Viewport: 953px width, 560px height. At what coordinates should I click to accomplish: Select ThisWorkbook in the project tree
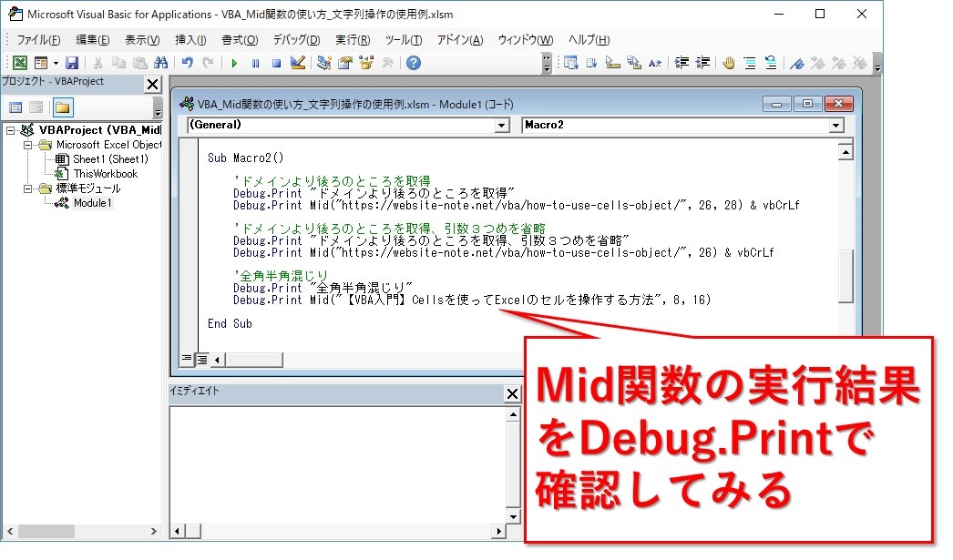click(x=105, y=174)
